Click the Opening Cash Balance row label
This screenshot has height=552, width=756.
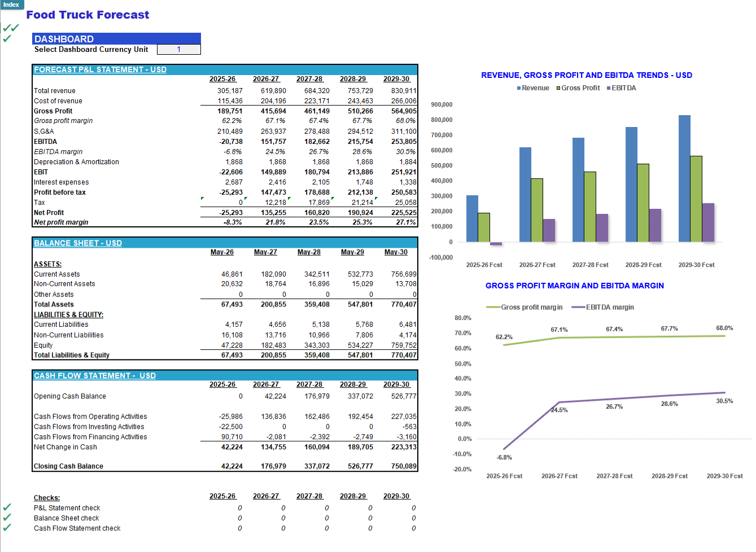(x=70, y=396)
